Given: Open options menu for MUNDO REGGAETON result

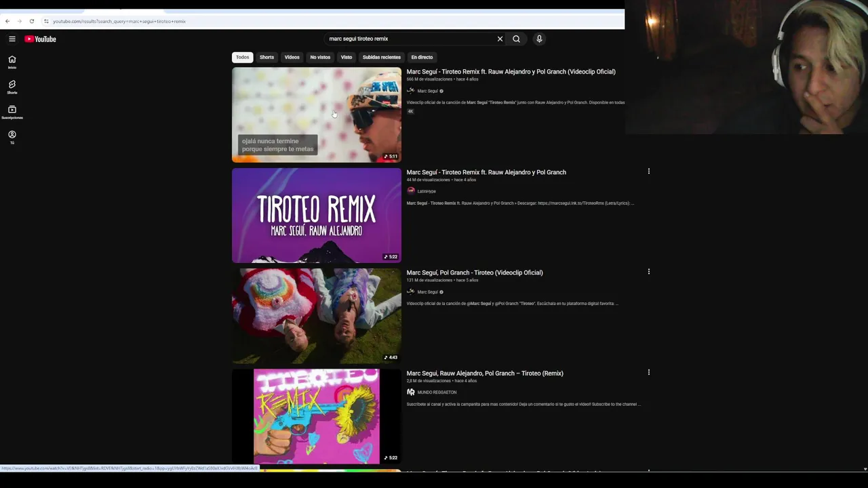Looking at the screenshot, I should [648, 372].
